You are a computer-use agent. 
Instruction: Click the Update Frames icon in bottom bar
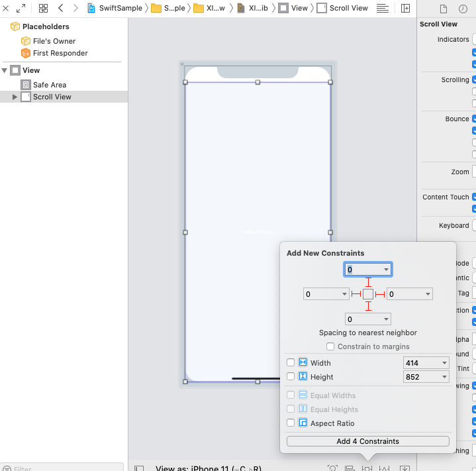click(x=333, y=468)
